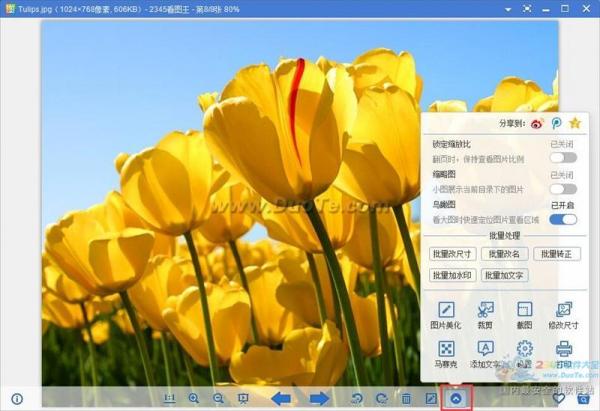This screenshot has width=600, height=411.
Task: Share to Weibo
Action: pos(537,123)
